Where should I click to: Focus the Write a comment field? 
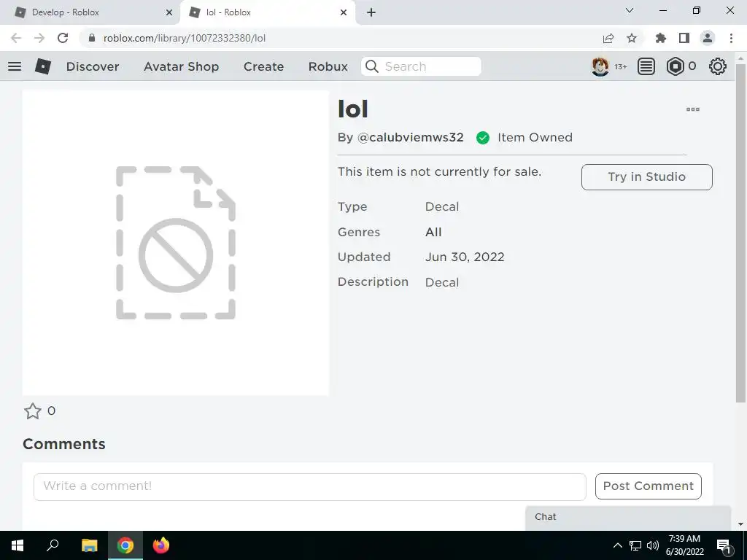309,486
